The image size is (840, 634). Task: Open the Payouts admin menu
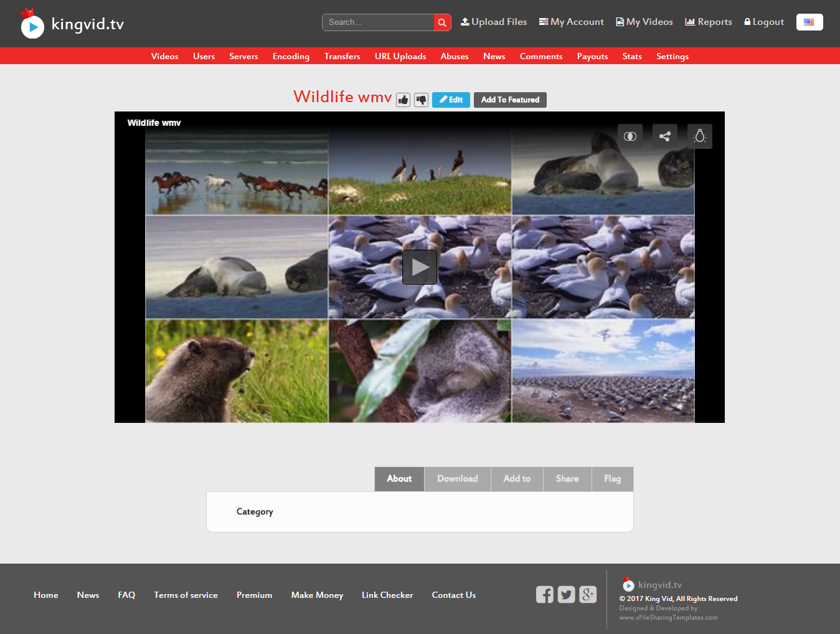click(593, 56)
